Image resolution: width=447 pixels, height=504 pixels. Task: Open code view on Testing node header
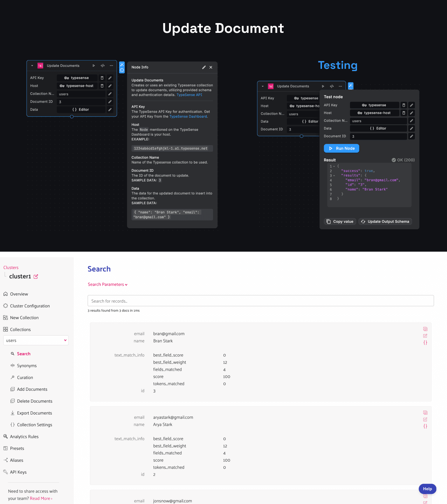click(332, 86)
